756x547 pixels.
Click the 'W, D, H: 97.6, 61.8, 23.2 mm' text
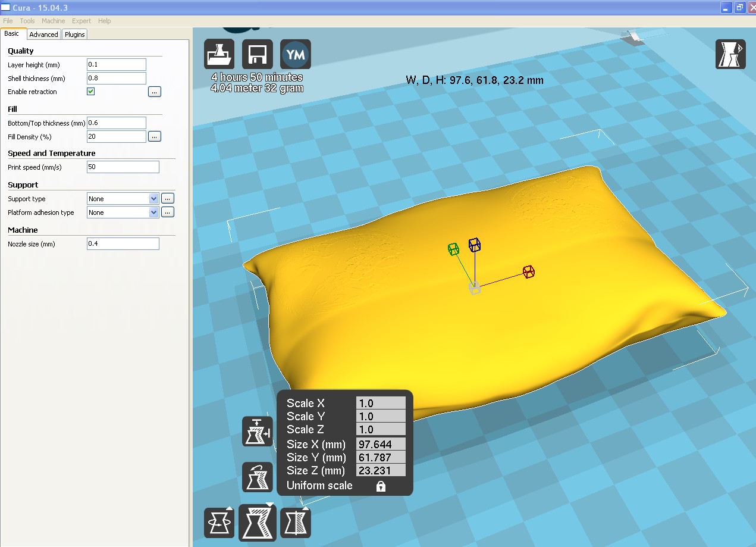pyautogui.click(x=475, y=80)
